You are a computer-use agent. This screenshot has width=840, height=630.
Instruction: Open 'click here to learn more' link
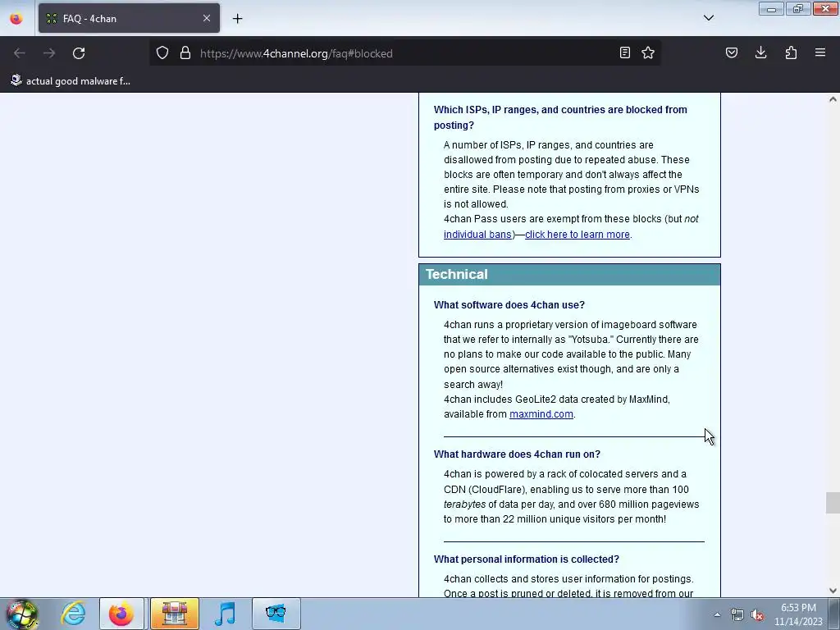point(577,235)
